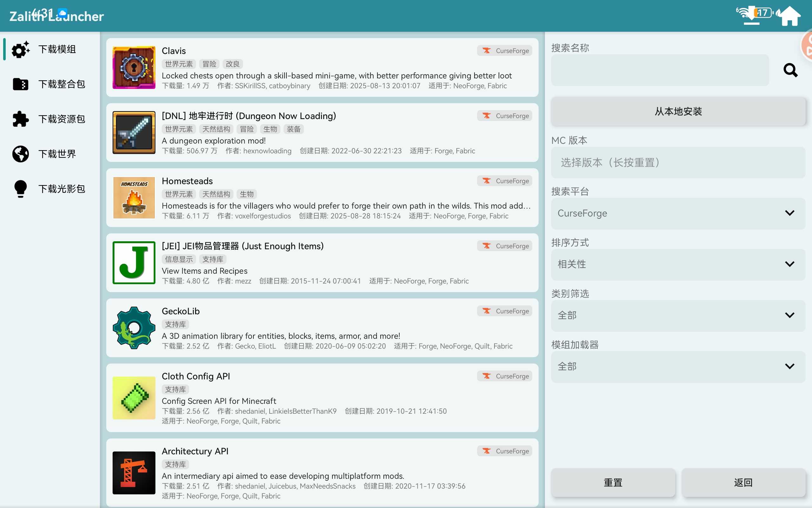Open the 下载资源包 puzzle piece icon
This screenshot has width=812, height=508.
pos(21,119)
